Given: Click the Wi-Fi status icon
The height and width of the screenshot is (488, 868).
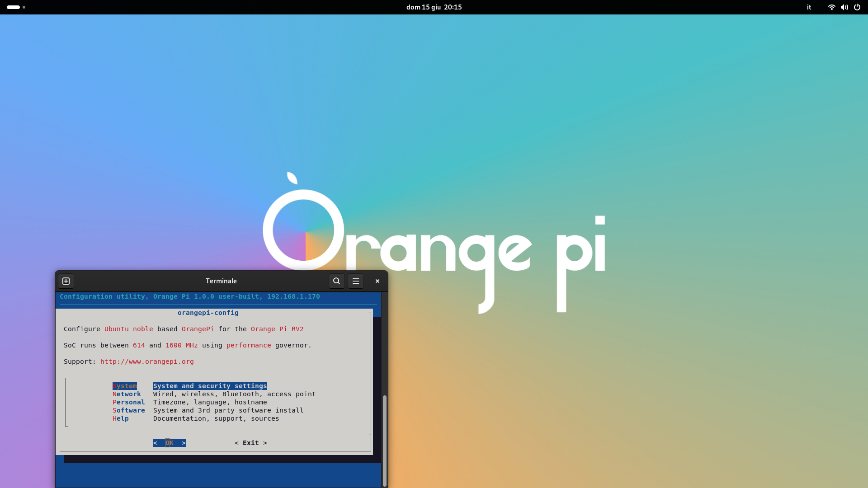Looking at the screenshot, I should (x=831, y=7).
